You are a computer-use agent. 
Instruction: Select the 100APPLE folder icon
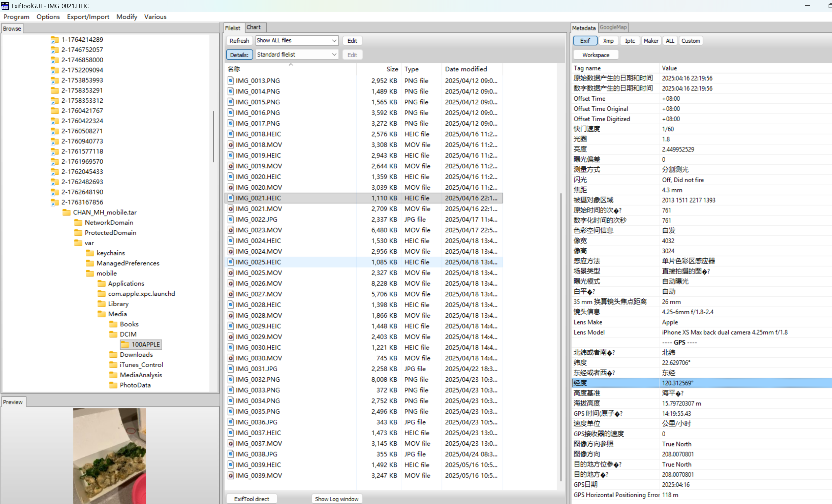pos(125,344)
